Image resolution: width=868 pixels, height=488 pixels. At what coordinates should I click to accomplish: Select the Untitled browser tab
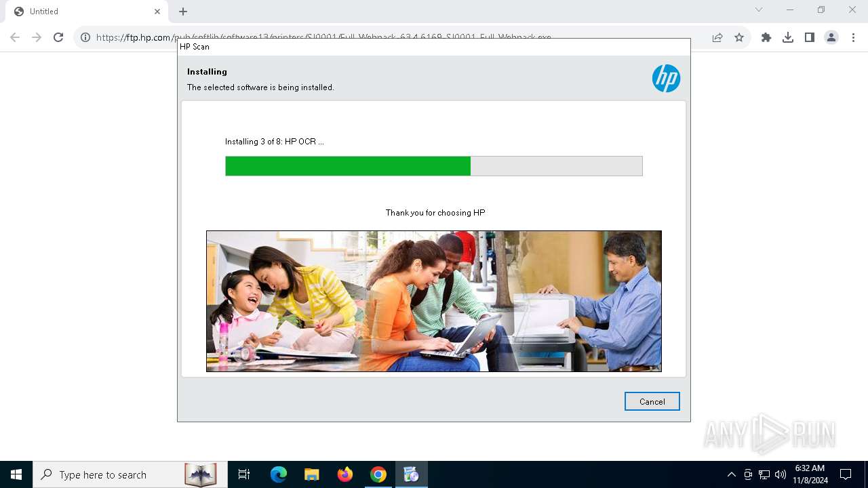coord(85,12)
